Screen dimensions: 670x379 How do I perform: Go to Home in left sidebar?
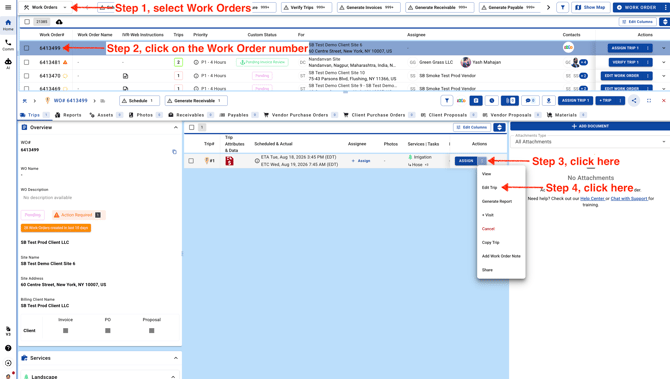tap(8, 24)
